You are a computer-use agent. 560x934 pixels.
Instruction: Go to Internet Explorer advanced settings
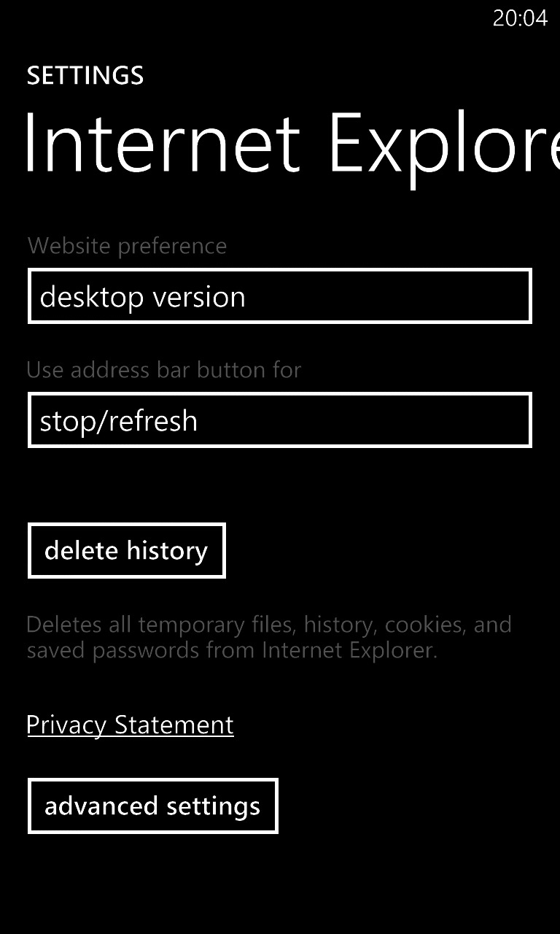tap(152, 806)
